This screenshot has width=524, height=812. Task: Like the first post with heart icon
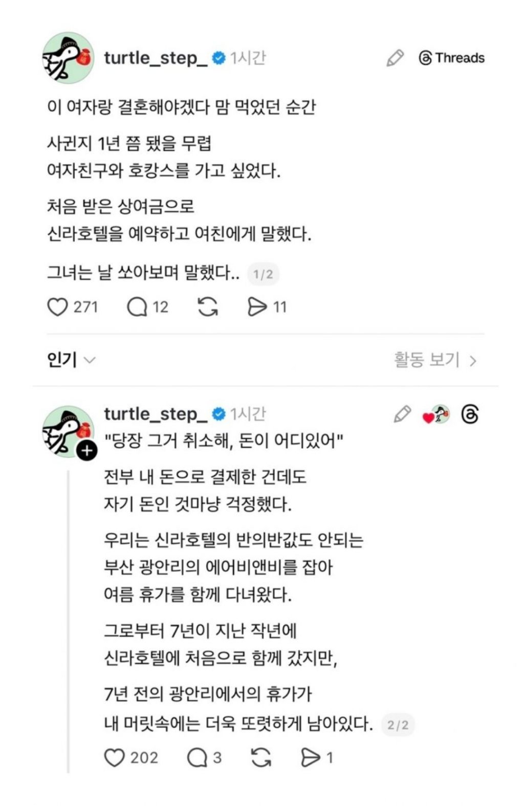57,307
